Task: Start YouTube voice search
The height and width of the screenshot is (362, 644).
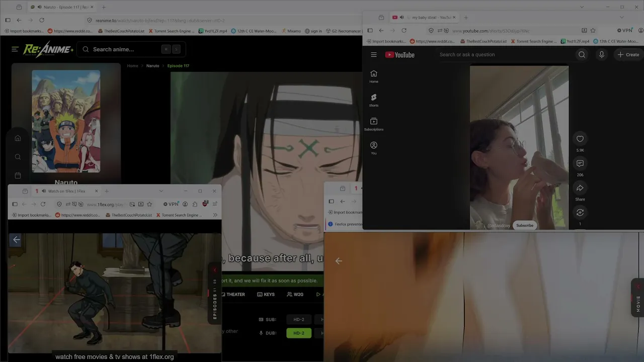Action: click(x=601, y=55)
